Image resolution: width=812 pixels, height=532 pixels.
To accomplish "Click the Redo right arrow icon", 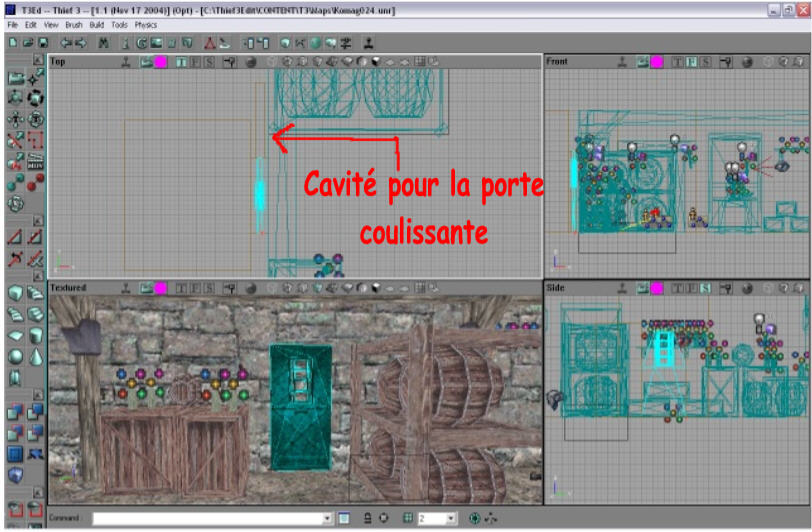I will [x=81, y=43].
